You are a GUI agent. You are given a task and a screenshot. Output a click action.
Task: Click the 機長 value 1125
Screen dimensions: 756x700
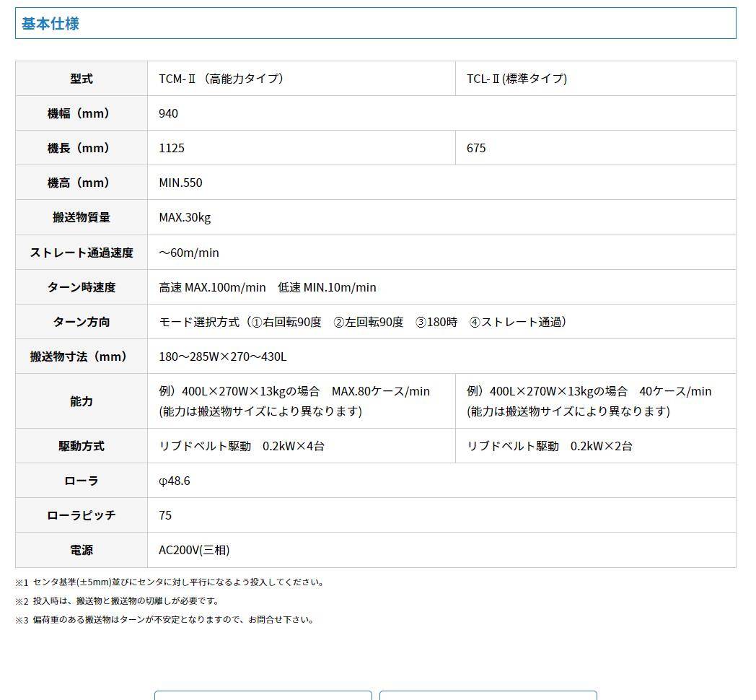coord(172,148)
